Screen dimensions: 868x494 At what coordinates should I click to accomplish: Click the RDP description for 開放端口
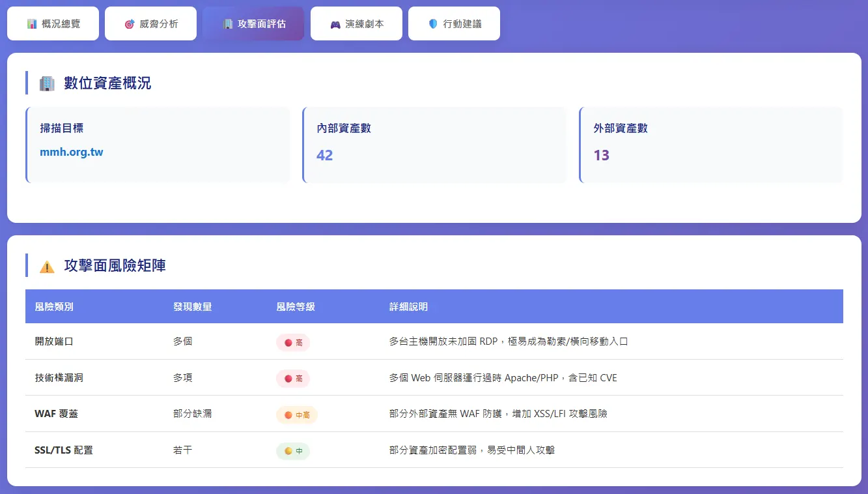point(509,341)
